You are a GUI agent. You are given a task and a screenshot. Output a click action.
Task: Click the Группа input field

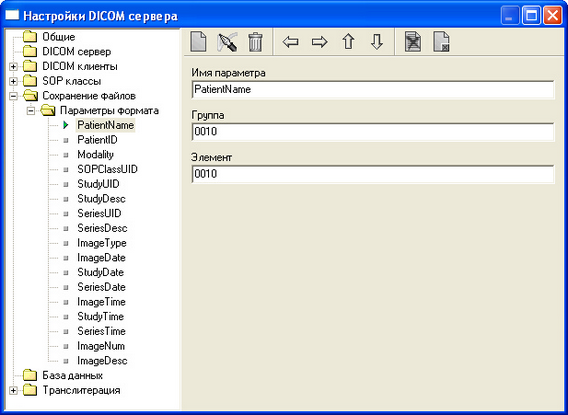(x=373, y=131)
